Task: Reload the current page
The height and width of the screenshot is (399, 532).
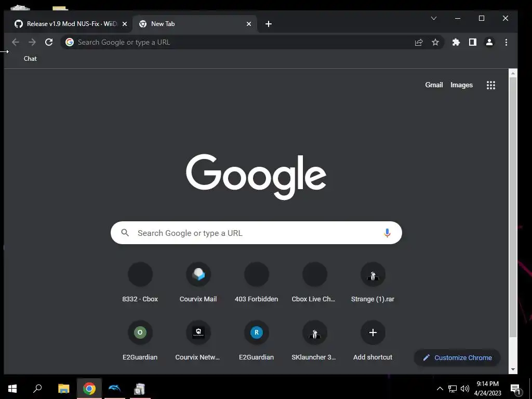Action: (49, 42)
